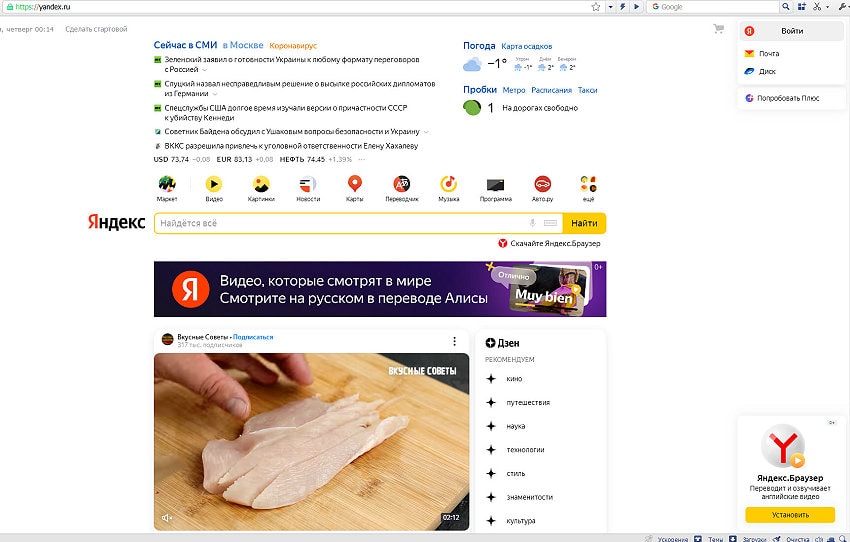This screenshot has height=542, width=850.
Task: Open the Пробки traffic heading
Action: (480, 89)
